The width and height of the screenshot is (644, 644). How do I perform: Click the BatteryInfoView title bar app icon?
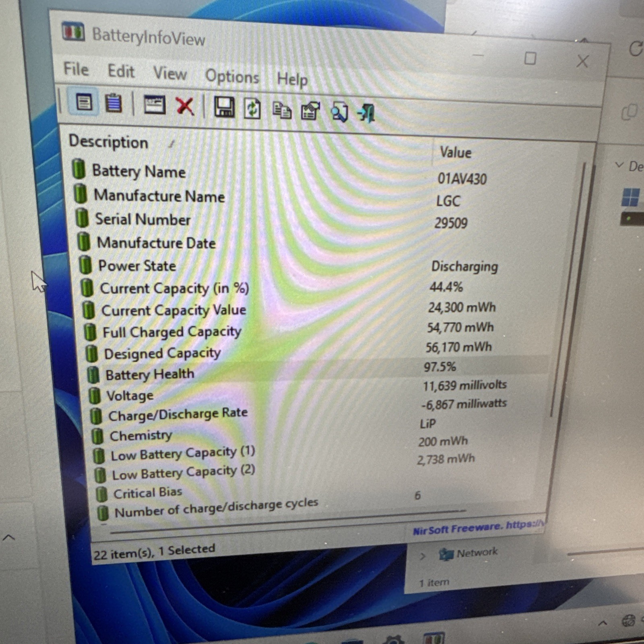click(73, 32)
